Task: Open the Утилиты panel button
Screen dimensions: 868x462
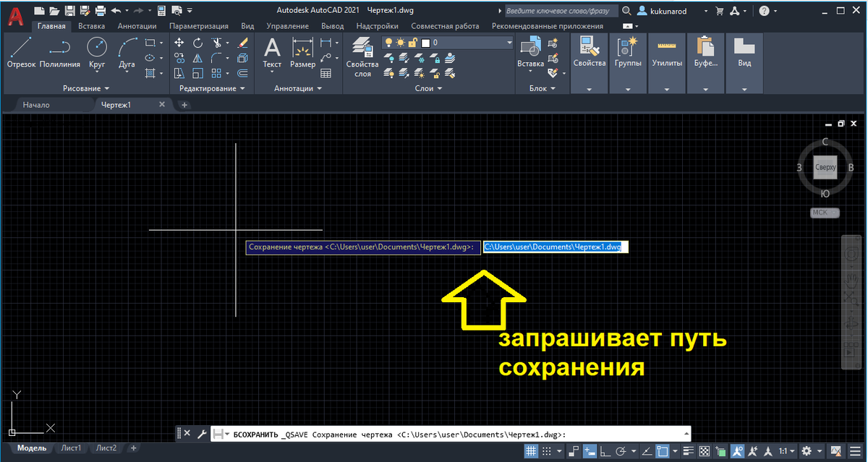Action: [666, 63]
